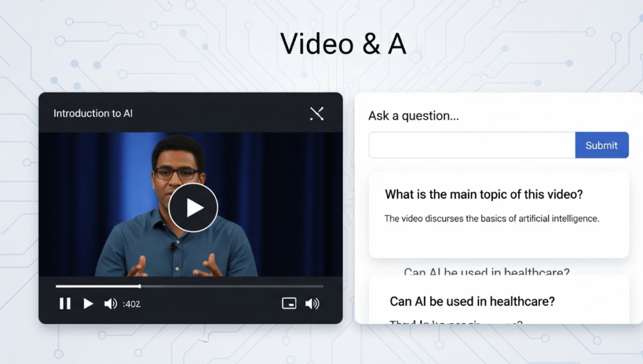Click the video progress bar handle
643x364 pixels.
click(139, 286)
